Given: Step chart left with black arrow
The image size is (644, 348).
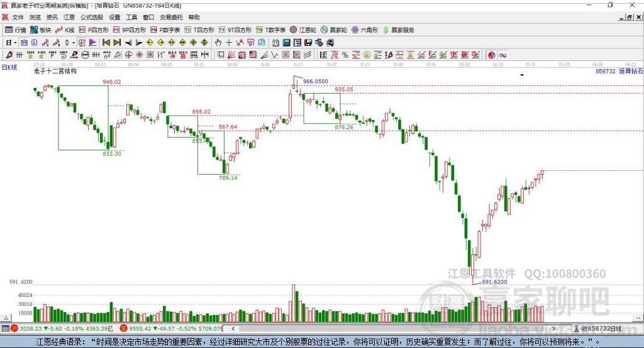Looking at the screenshot, I should (x=128, y=42).
